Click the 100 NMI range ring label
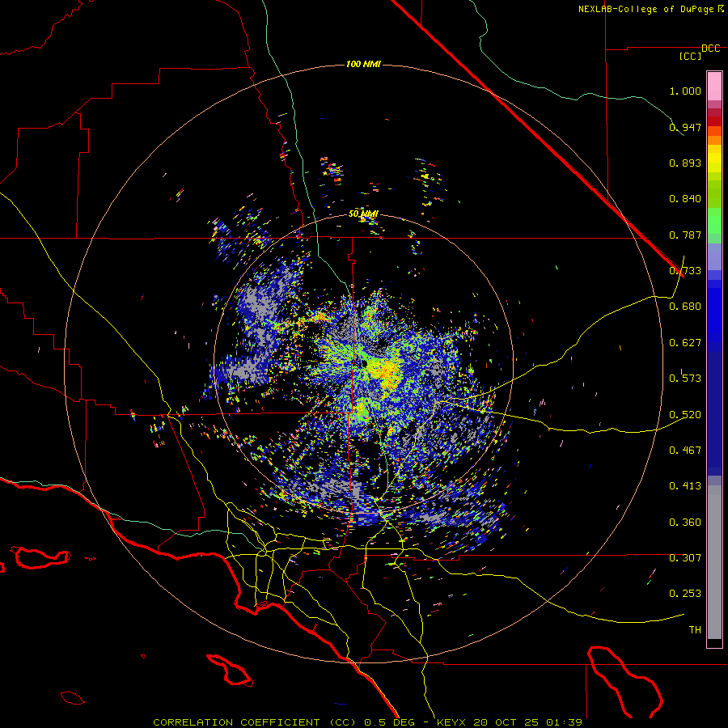The width and height of the screenshot is (728, 728). [363, 64]
